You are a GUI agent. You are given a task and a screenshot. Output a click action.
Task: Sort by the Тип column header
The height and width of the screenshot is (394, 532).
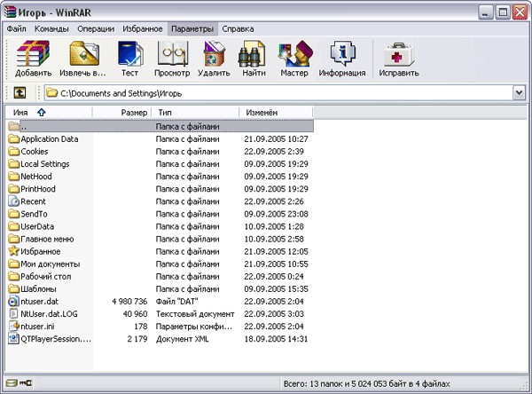[x=195, y=113]
